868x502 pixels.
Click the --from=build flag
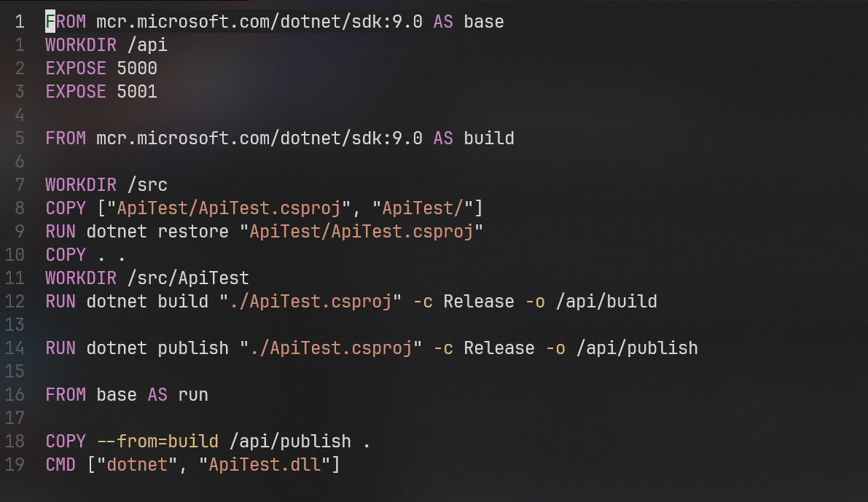pos(157,442)
